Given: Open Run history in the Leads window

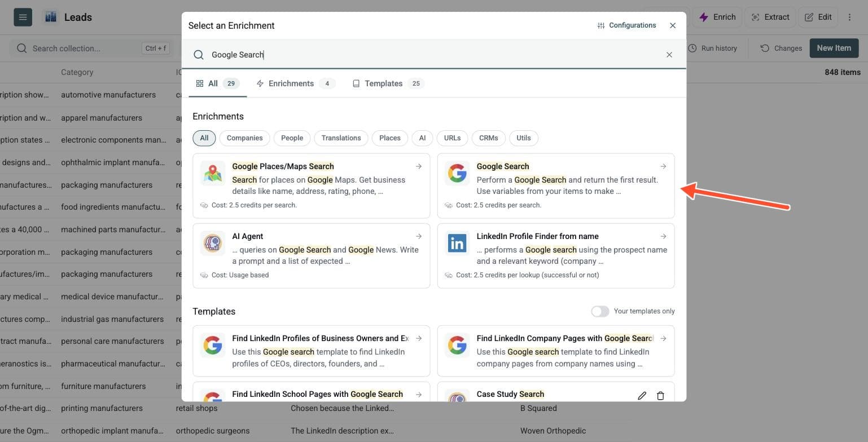Looking at the screenshot, I should point(712,48).
